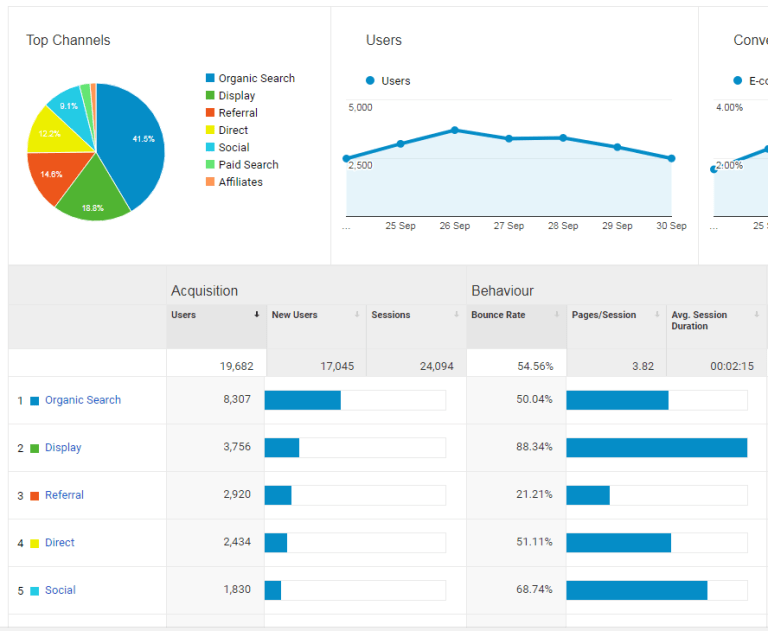The image size is (768, 631).
Task: Open the Referral channel row link
Action: (x=64, y=495)
